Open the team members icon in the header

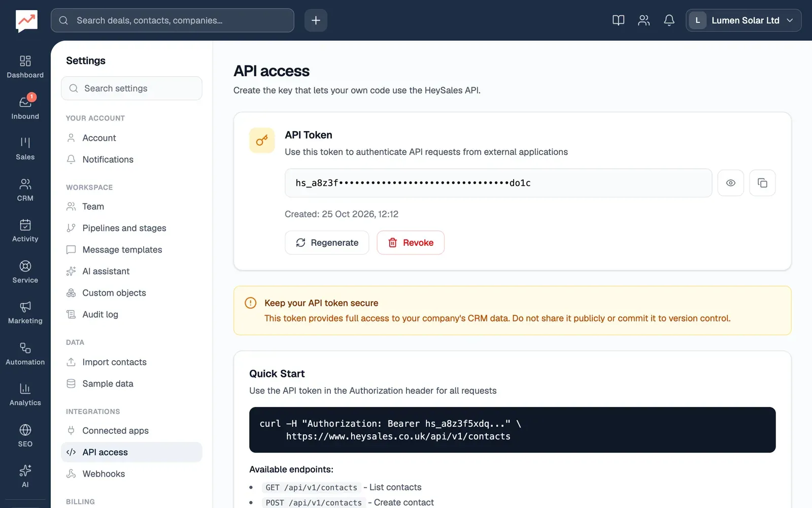644,20
